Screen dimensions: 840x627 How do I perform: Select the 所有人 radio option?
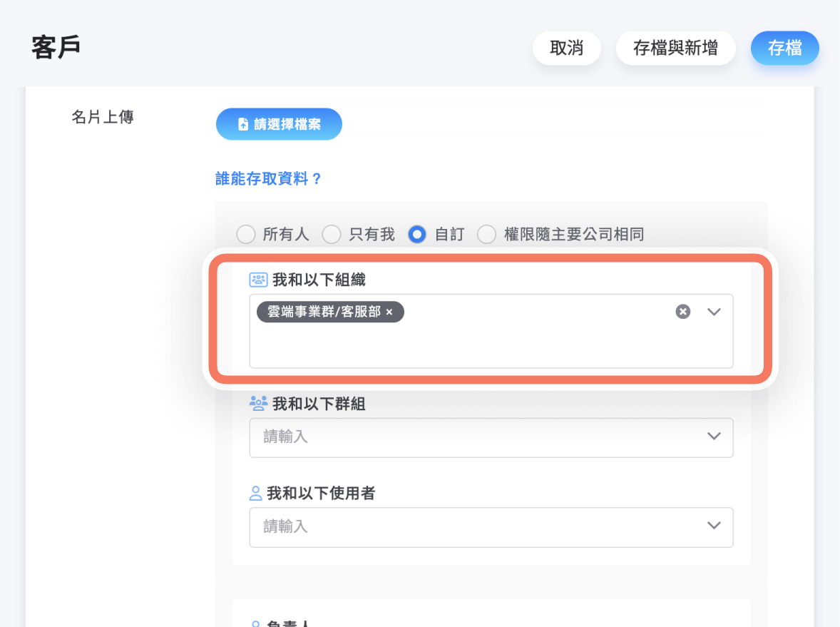(x=245, y=235)
